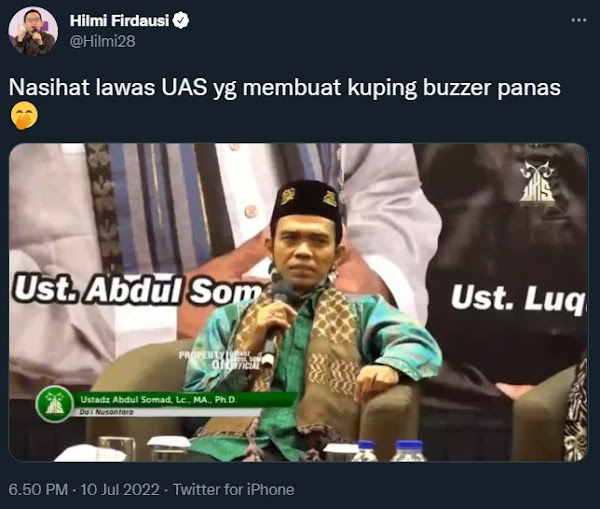Click the Ust. Abdul Som caption overlay
Image resolution: width=600 pixels, height=509 pixels.
click(140, 289)
